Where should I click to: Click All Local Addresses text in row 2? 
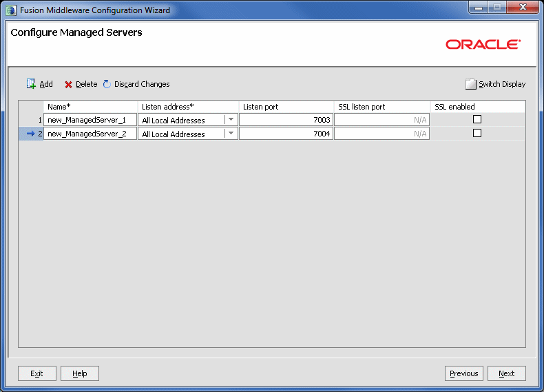(174, 134)
